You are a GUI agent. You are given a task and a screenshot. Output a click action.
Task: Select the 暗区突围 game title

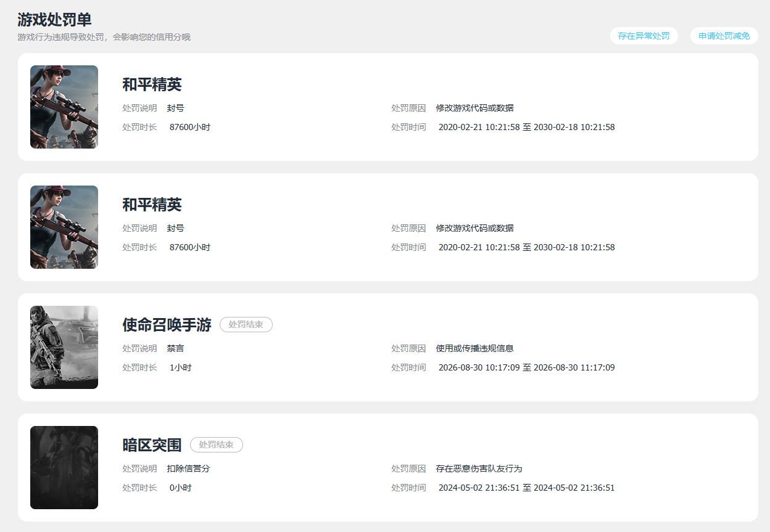tap(152, 445)
